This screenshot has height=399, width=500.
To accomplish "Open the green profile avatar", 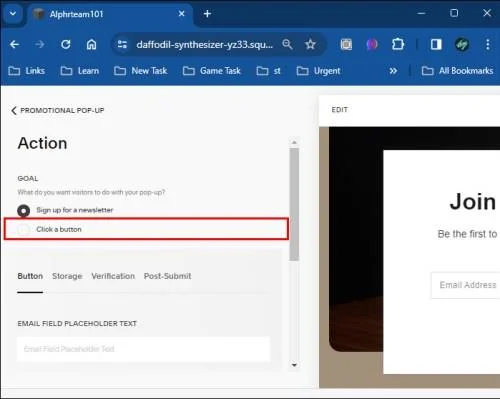I will pyautogui.click(x=462, y=44).
